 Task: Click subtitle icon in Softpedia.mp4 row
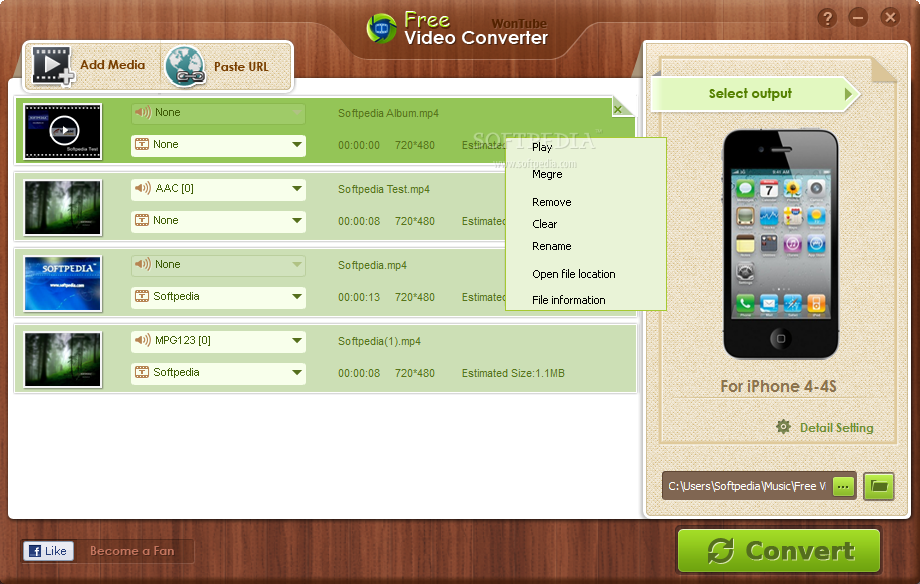tap(142, 296)
